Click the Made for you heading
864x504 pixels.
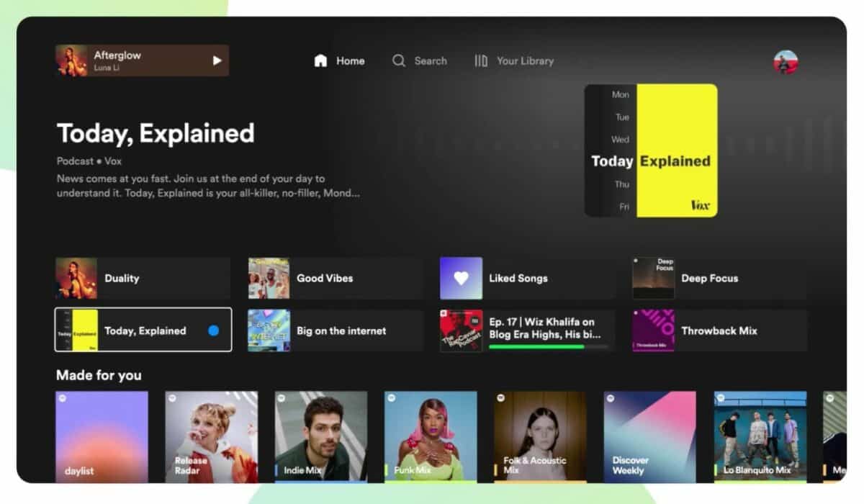(x=99, y=375)
